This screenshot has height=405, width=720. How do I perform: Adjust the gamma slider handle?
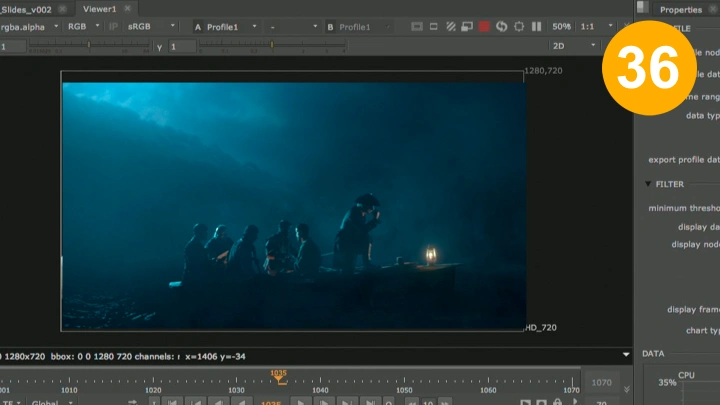272,45
